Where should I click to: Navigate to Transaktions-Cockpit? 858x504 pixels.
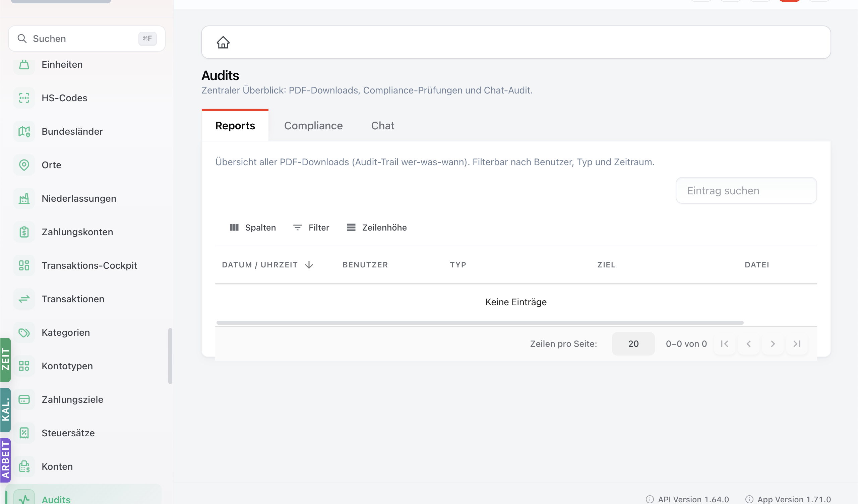[x=89, y=265]
